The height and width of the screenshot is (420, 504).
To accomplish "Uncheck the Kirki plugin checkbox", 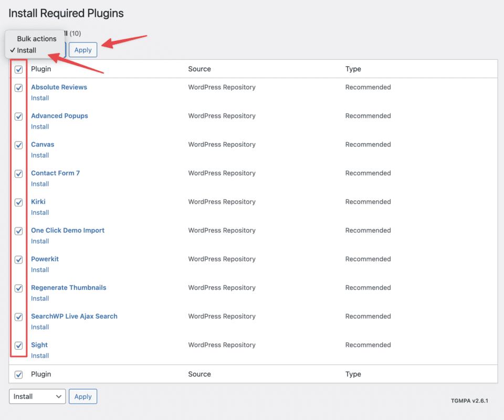I will (19, 202).
